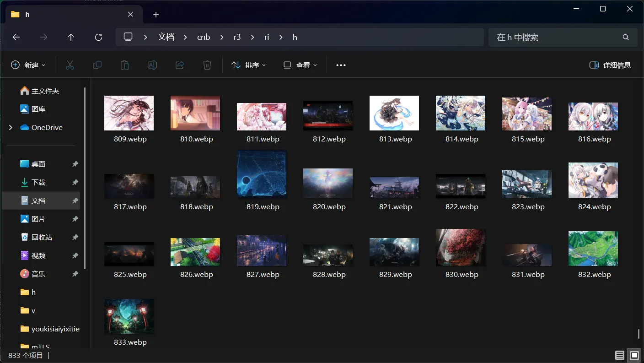Navigate to cnb in the breadcrumb

[x=204, y=37]
